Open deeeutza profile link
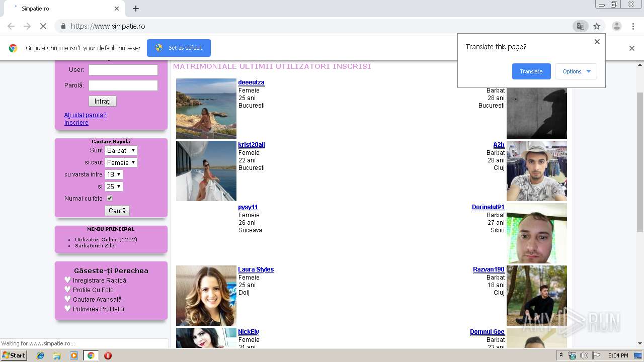The image size is (644, 362). 251,82
